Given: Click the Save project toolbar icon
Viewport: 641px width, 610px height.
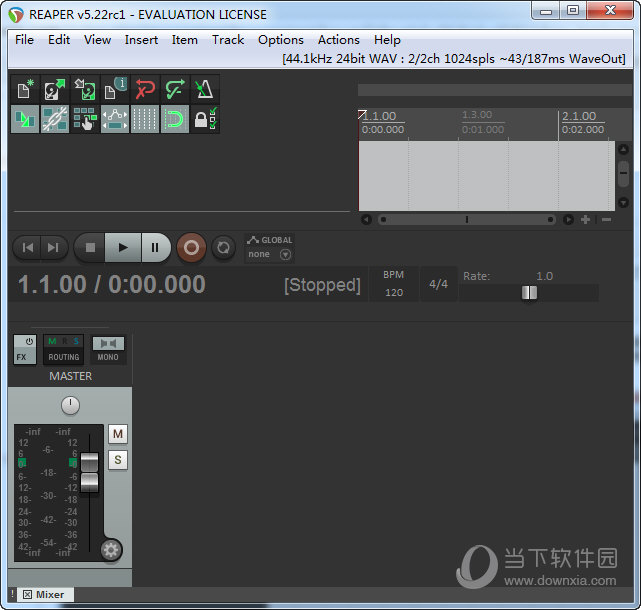Looking at the screenshot, I should (85, 89).
